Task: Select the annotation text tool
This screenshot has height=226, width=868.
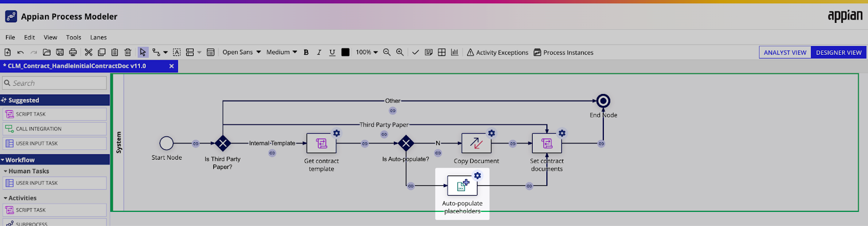Action: tap(177, 52)
